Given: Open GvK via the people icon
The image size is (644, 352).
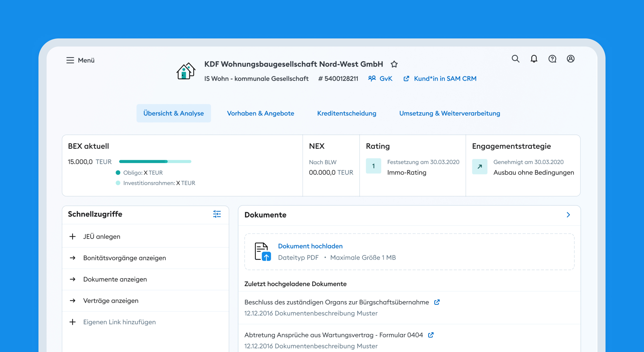Looking at the screenshot, I should click(372, 79).
